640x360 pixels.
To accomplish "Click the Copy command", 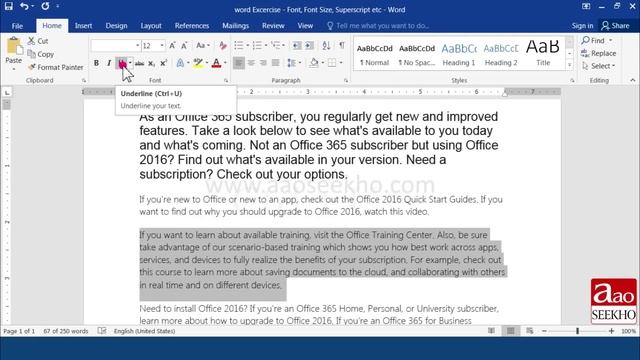I will coord(40,54).
